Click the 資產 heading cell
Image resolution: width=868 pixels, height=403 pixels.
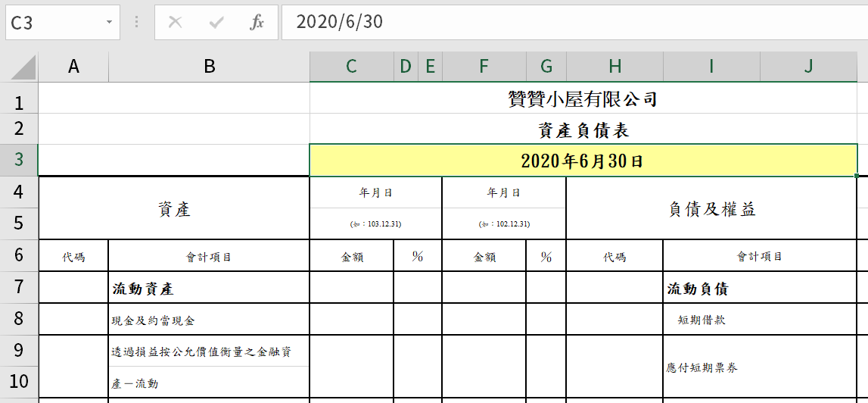click(174, 208)
